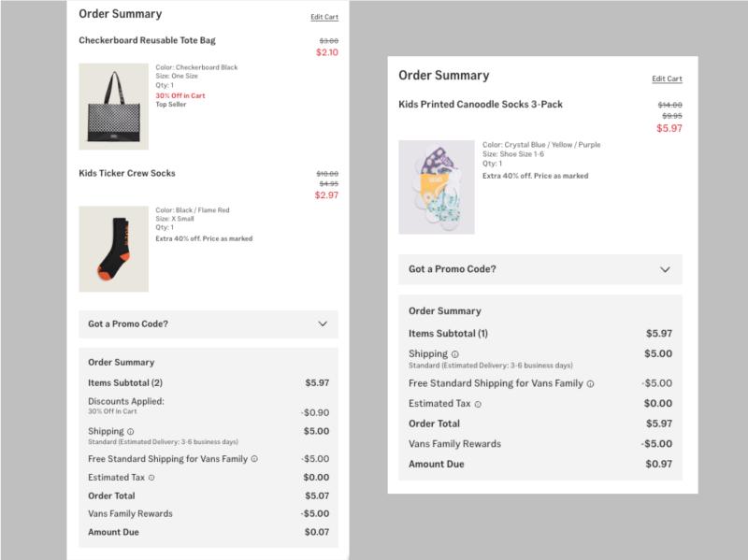Screen dimensions: 748x560
Task: Click Vans Family shipping info icon in Canoodle order
Action: (591, 384)
